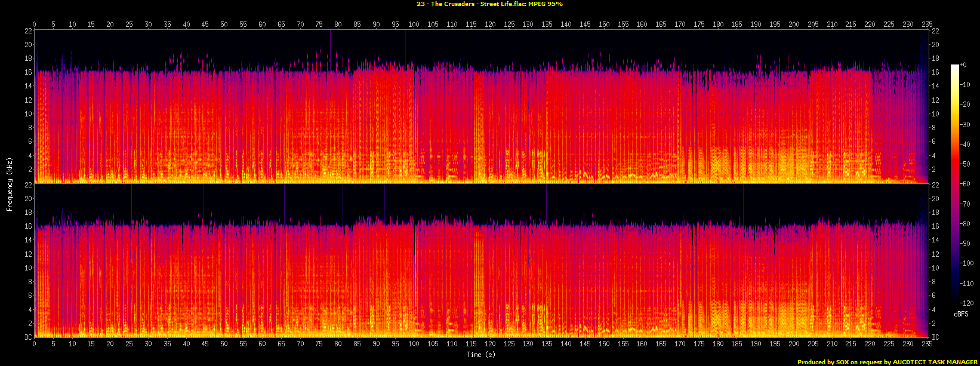Click the '+0' label on the dBFS color scale
This screenshot has height=366, width=980.
coord(963,65)
